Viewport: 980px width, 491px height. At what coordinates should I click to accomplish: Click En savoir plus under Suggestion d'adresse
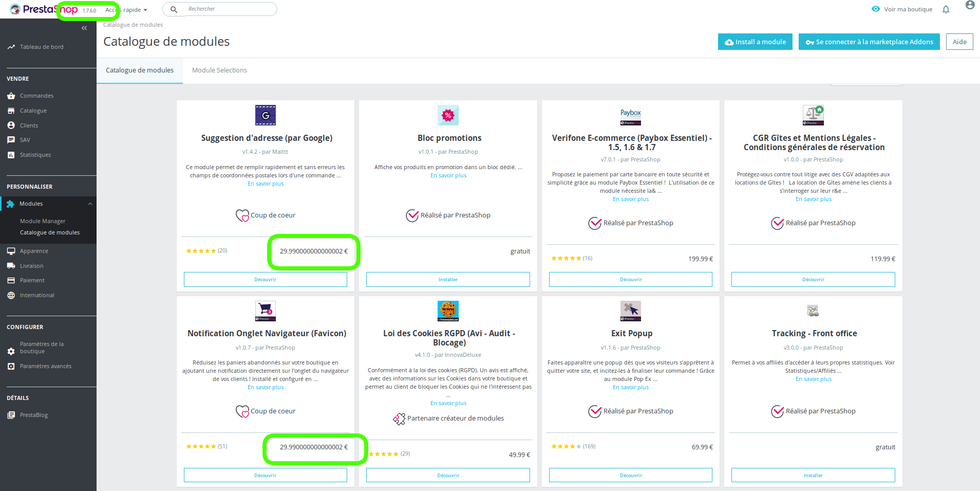266,184
